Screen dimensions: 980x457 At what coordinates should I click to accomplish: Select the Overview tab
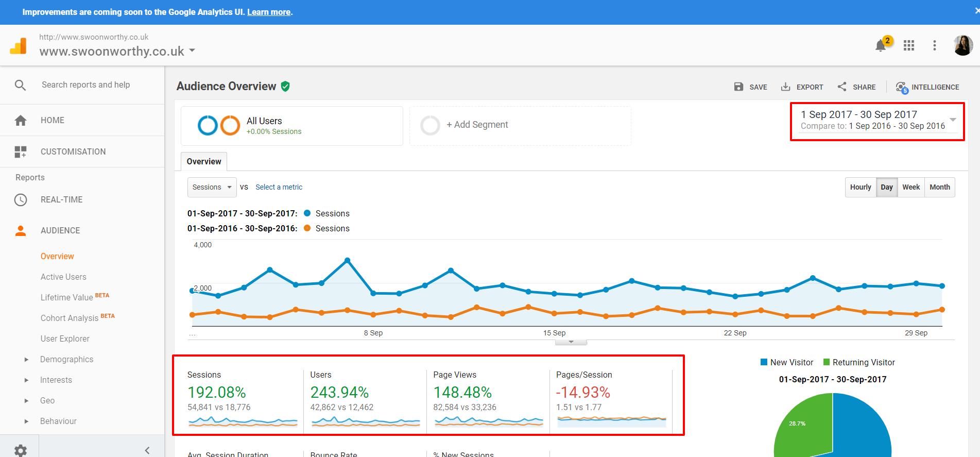coord(204,161)
